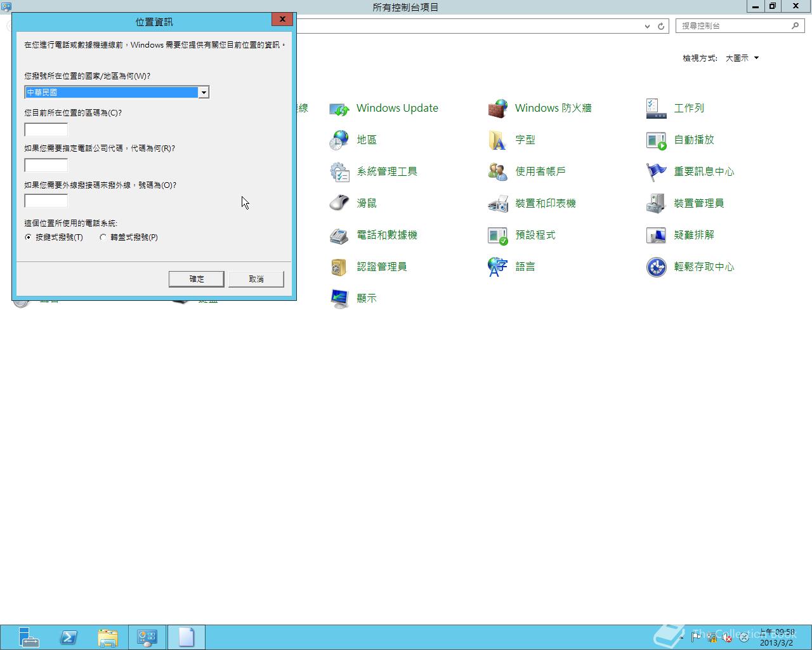Focus the outside line number field
812x650 pixels.
coord(46,201)
